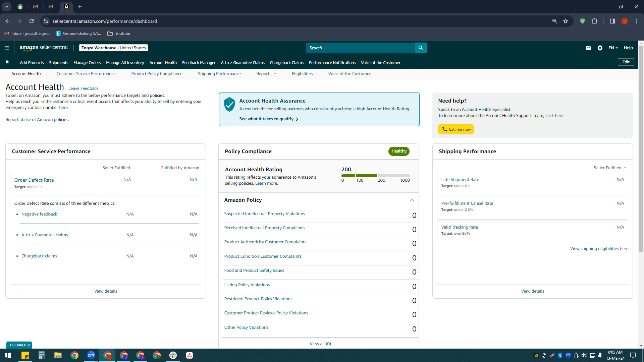Open the settings gear icon
The image size is (644, 362).
tap(600, 48)
